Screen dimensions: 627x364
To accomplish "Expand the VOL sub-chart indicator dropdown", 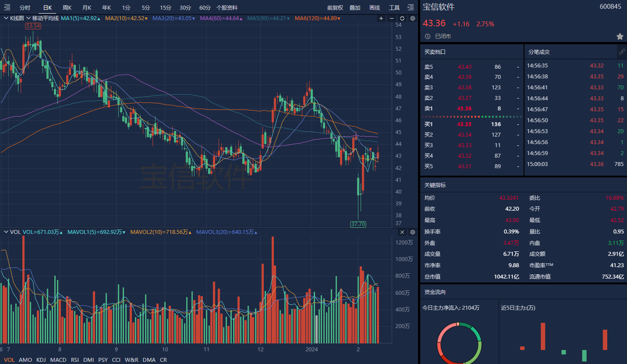I will tap(7, 232).
